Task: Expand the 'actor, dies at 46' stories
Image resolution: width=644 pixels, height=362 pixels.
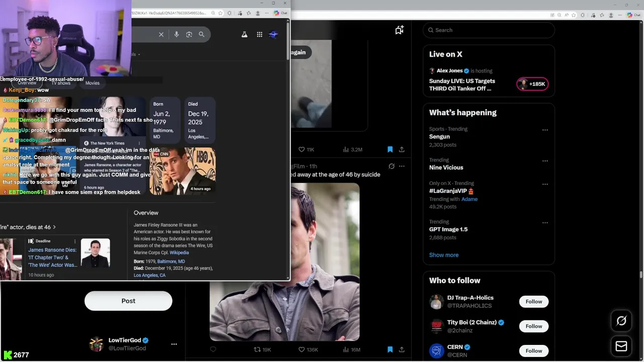Action: pos(28,227)
